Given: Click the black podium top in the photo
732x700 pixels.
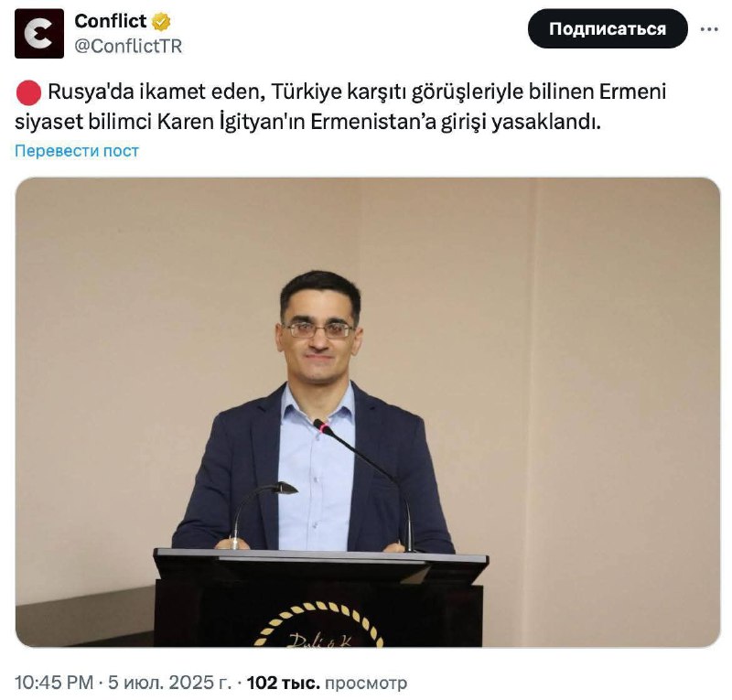Looking at the screenshot, I should tap(321, 564).
